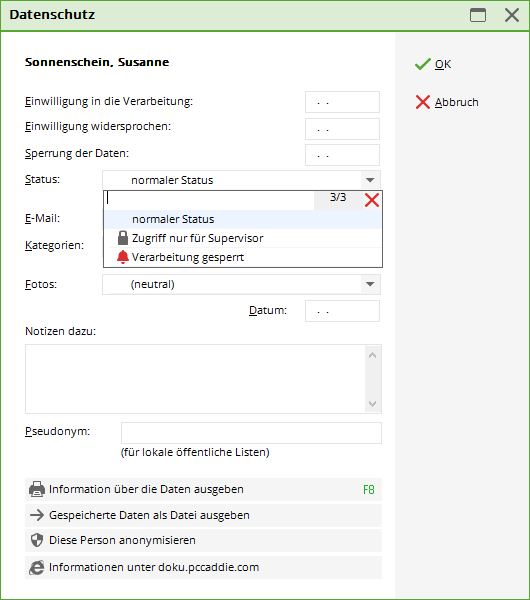Click the red X Abbruch icon

(422, 102)
